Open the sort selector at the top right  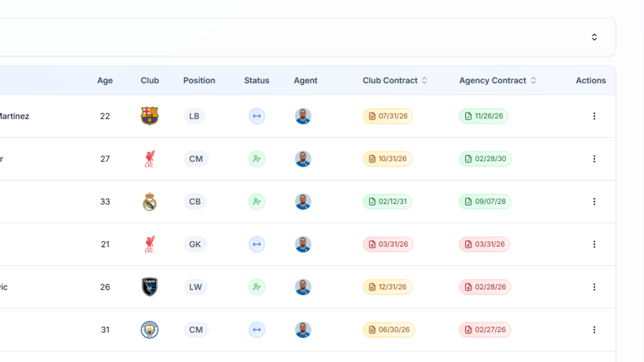pos(594,37)
